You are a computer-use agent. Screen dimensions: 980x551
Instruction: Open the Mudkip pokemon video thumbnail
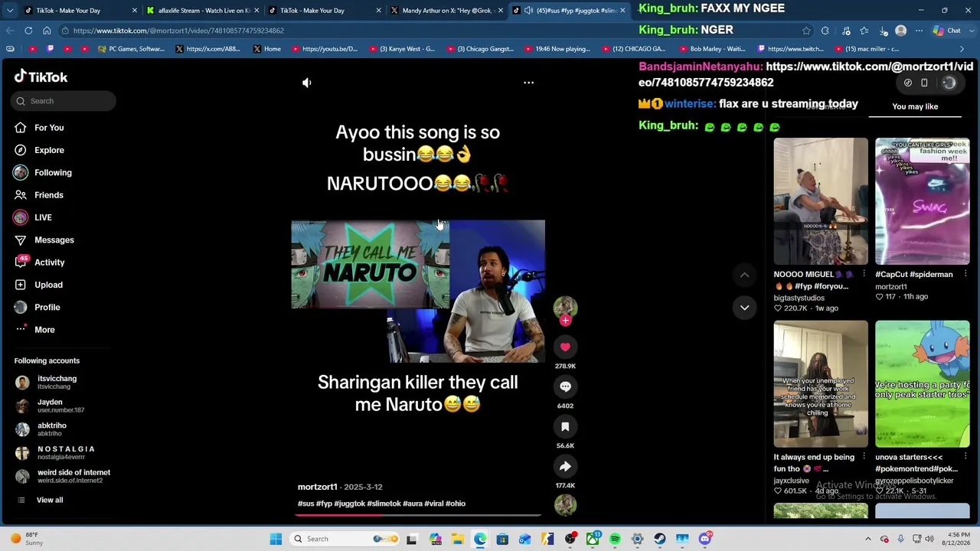tap(923, 384)
